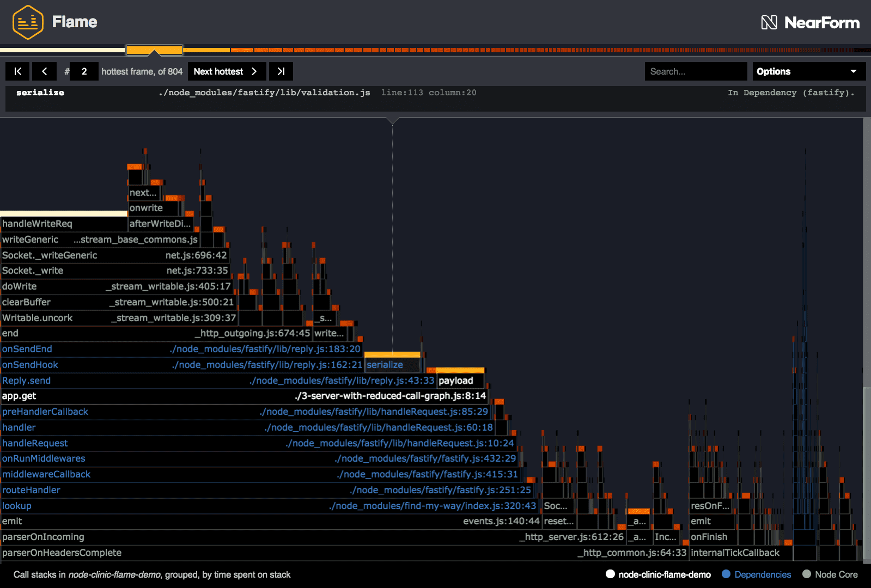
Task: Click the Soc... frame beside lookup
Action: coord(558,506)
